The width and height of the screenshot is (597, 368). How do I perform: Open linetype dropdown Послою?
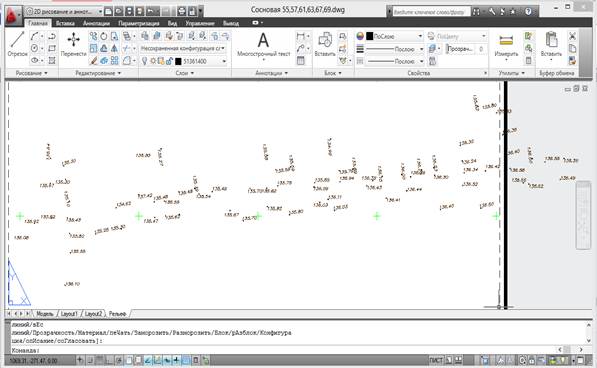tap(395, 61)
